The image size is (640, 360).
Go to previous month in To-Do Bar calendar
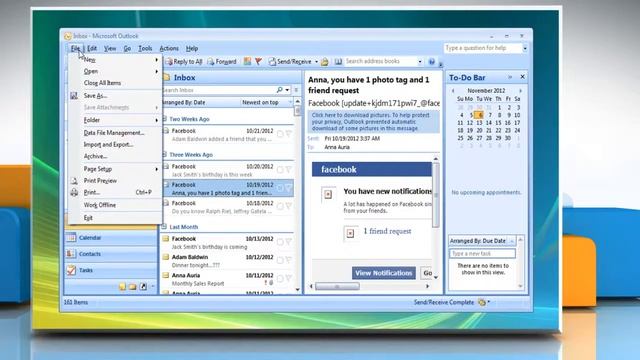453,91
